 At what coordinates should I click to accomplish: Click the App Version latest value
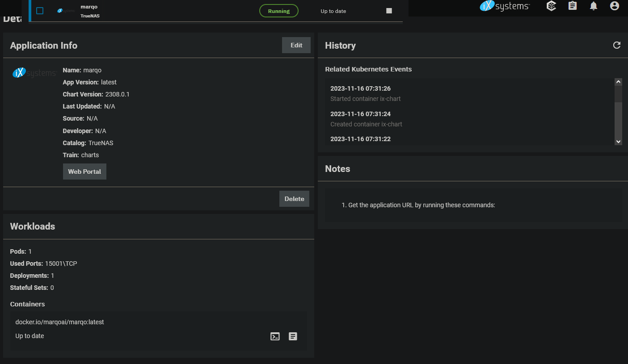click(x=109, y=82)
